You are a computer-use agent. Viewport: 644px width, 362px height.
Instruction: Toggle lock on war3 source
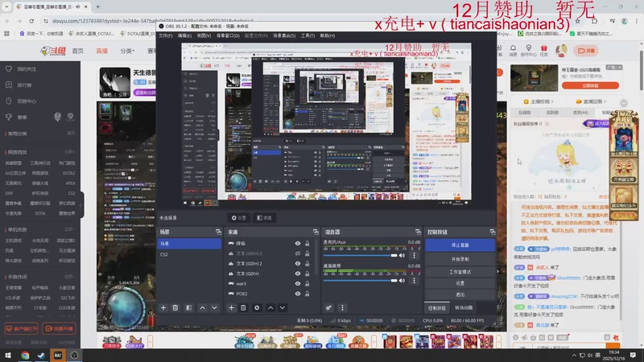pyautogui.click(x=308, y=284)
